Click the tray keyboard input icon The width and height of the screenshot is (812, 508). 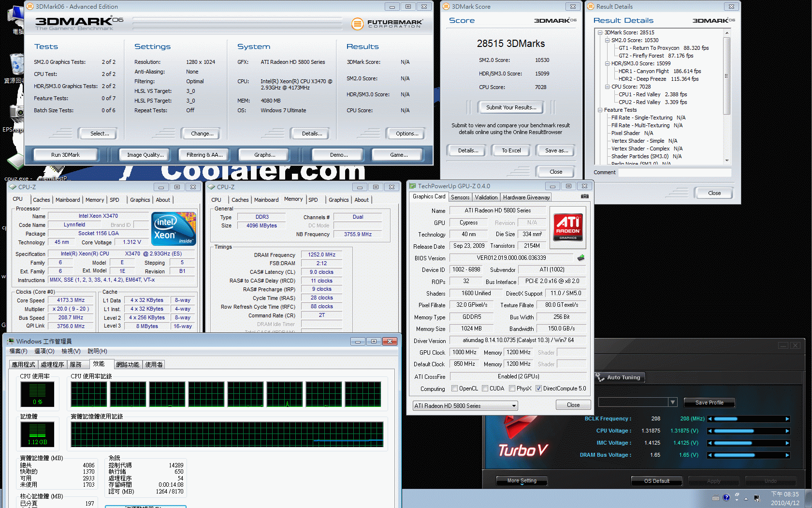(716, 498)
